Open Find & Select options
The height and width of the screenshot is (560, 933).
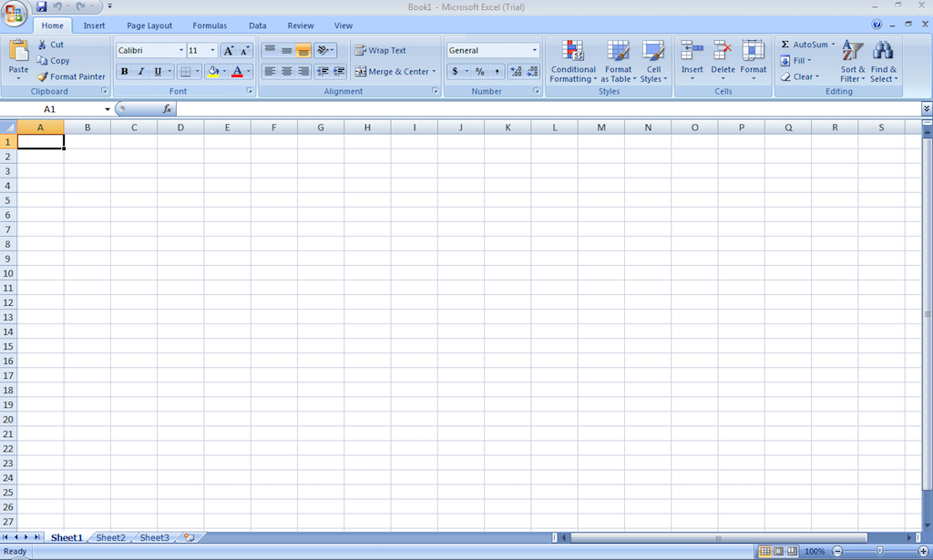883,61
